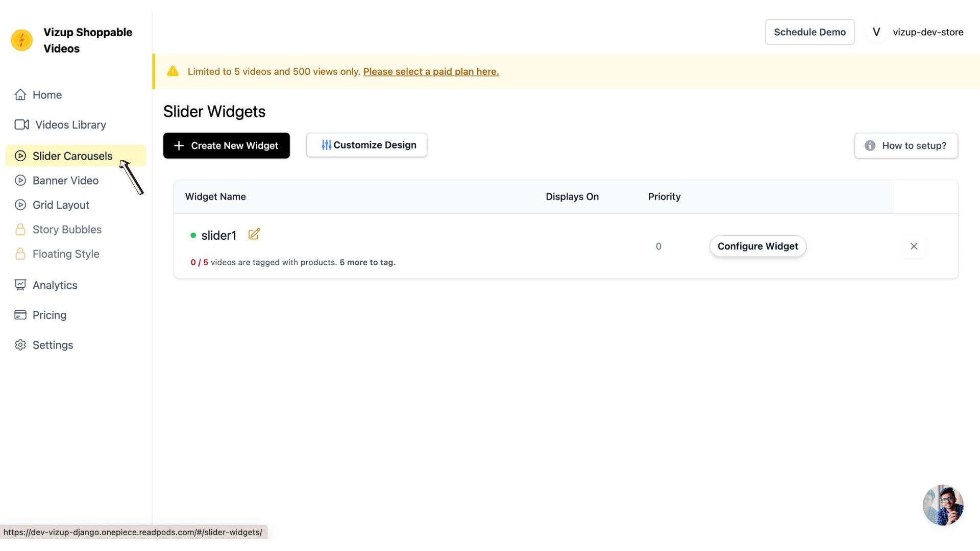Open the Customize Design options
The height and width of the screenshot is (551, 980).
366,145
